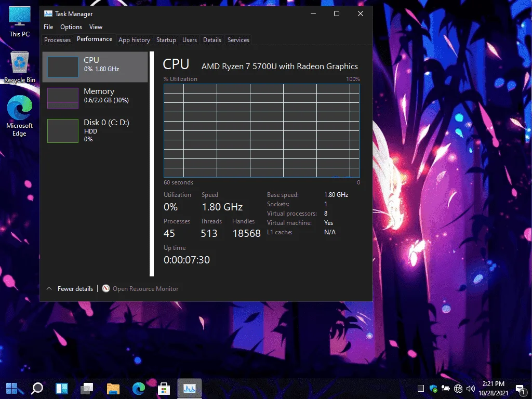Launch Edge from the taskbar

click(x=138, y=389)
